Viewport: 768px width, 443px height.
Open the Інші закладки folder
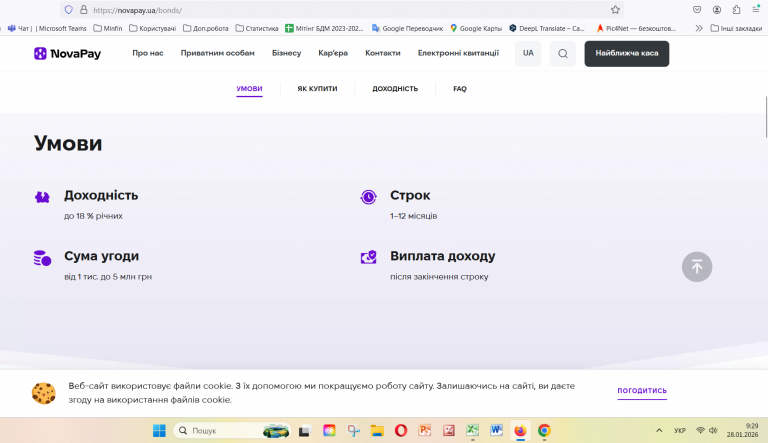click(x=736, y=28)
